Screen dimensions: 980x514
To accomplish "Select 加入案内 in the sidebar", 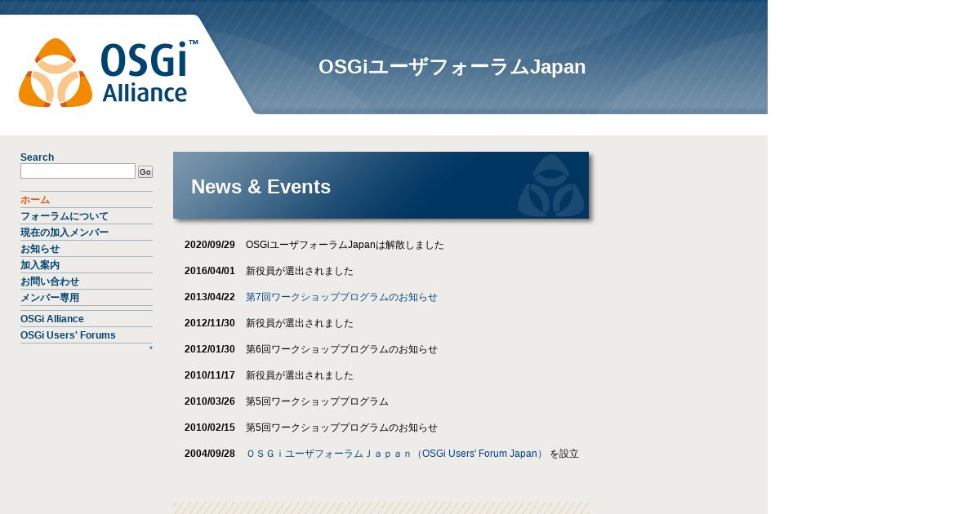I will pos(40,265).
